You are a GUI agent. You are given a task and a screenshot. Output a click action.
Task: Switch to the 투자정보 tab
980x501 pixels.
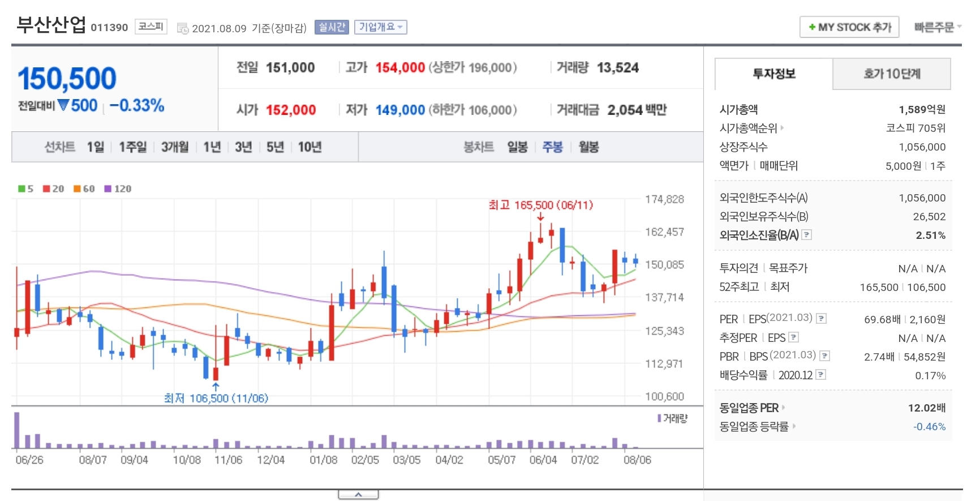coord(773,74)
